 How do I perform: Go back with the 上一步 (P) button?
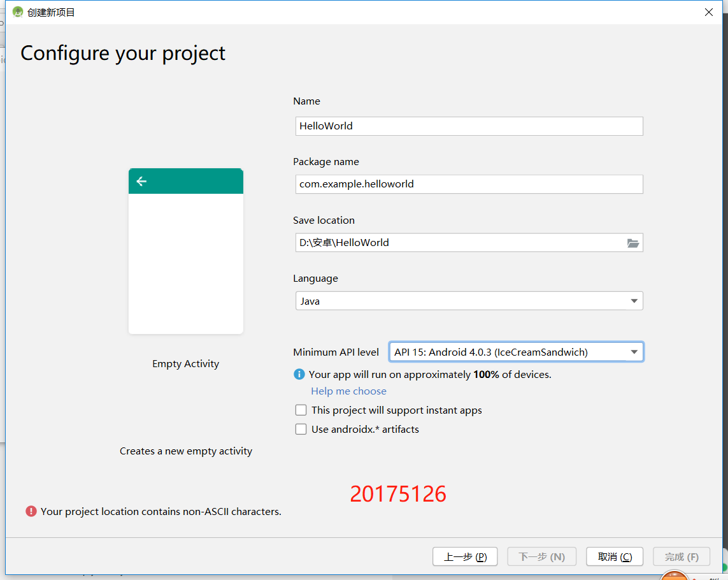[465, 556]
